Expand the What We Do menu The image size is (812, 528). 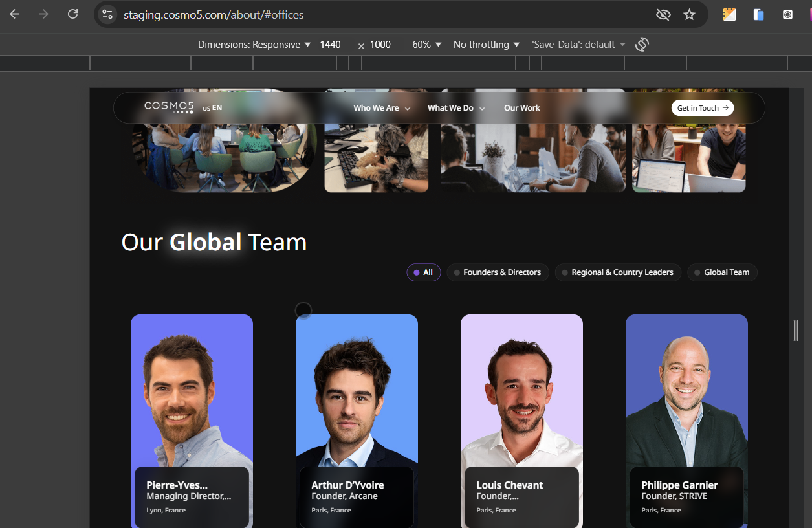pyautogui.click(x=456, y=108)
